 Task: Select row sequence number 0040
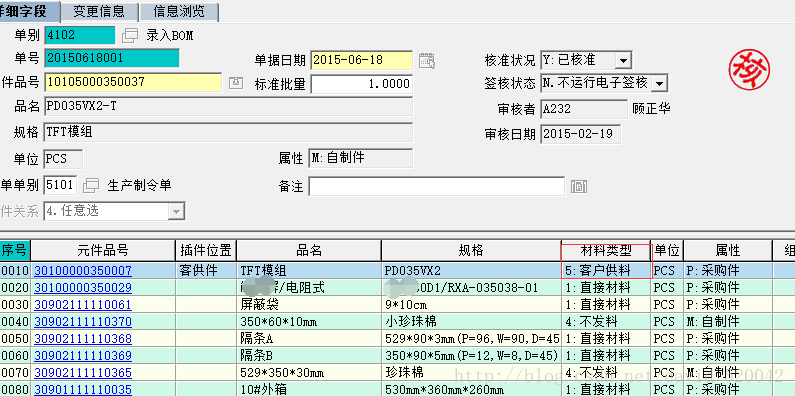pos(15,322)
